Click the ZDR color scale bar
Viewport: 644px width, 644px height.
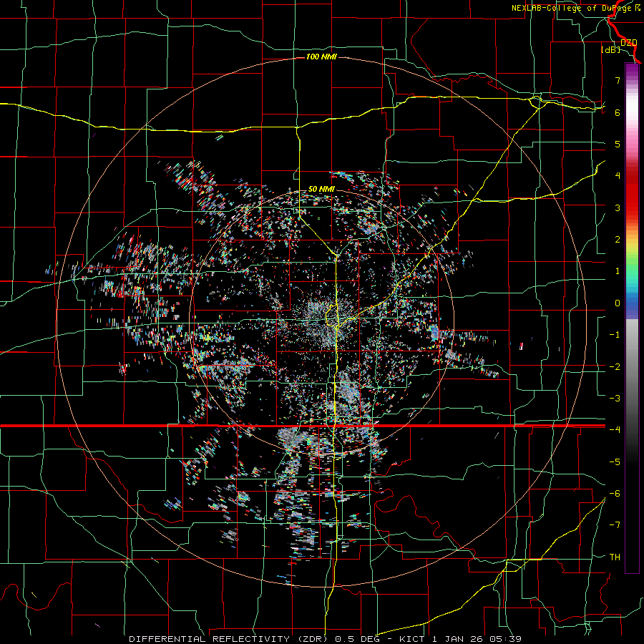click(x=632, y=318)
